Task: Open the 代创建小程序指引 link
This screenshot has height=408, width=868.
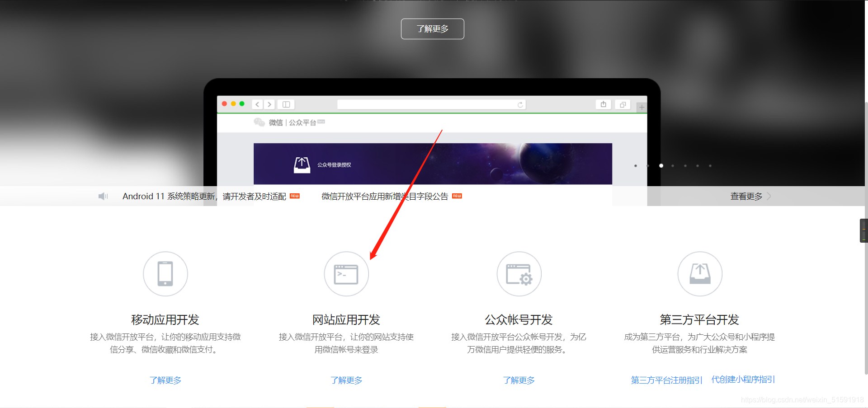Action: pos(743,380)
